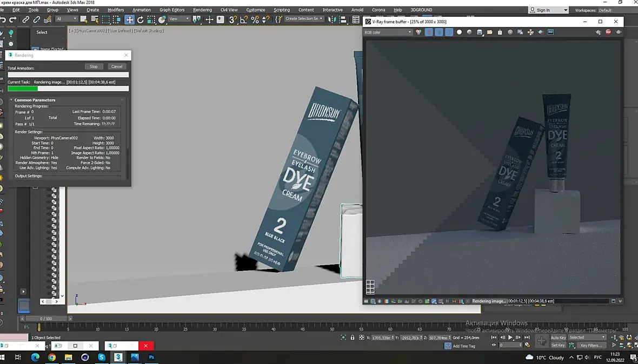
Task: Play the animation
Action: tap(510, 337)
